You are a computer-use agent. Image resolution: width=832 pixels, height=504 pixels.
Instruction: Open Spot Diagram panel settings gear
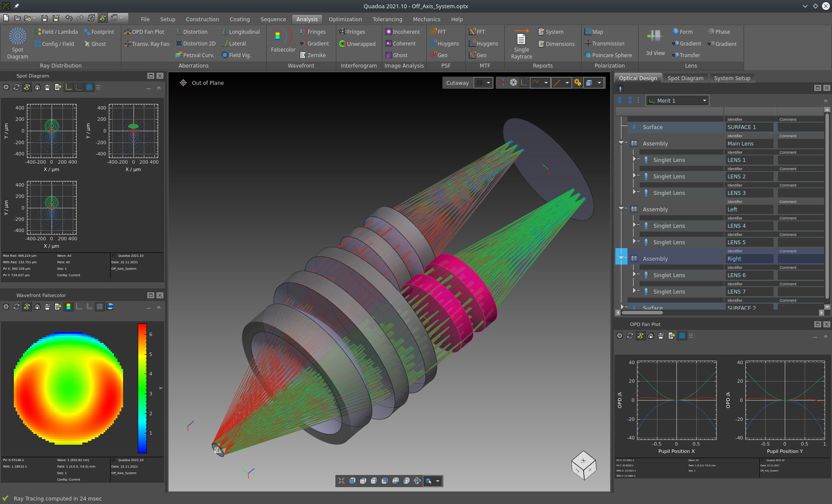[x=6, y=87]
